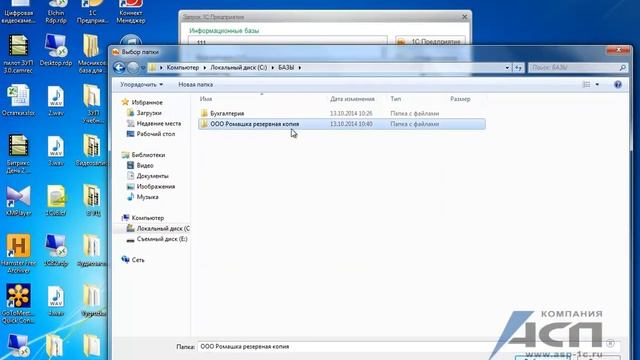Select the Масников база для folder icon
This screenshot has height=360, width=640.
(x=92, y=54)
